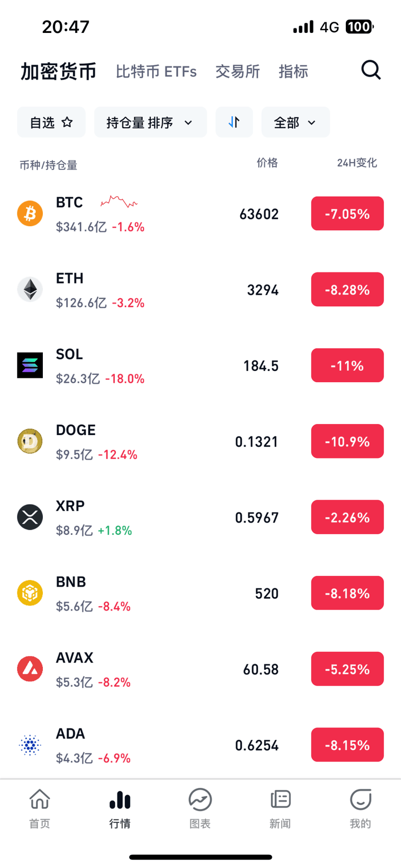The image size is (401, 868).
Task: Tap the BNB logo icon
Action: coord(30,593)
